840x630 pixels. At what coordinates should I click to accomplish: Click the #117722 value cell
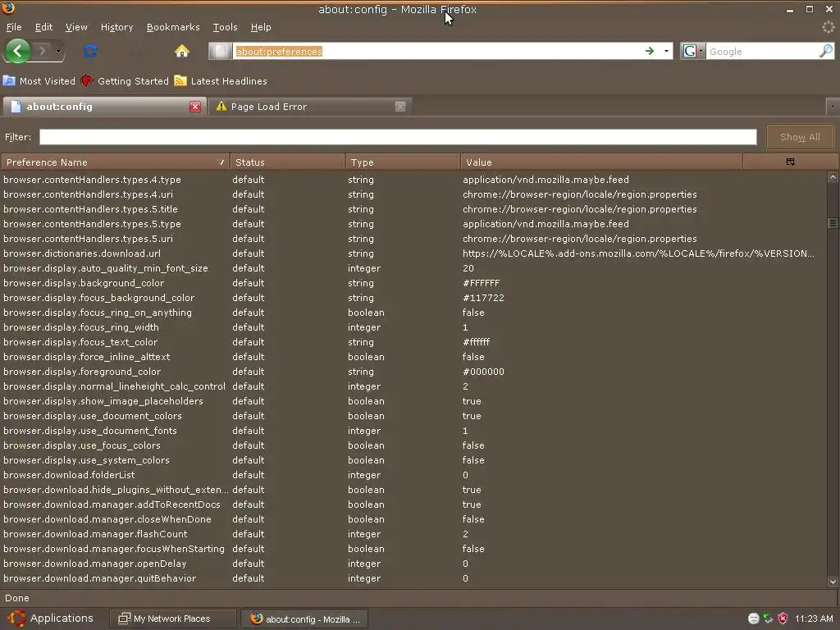[483, 298]
